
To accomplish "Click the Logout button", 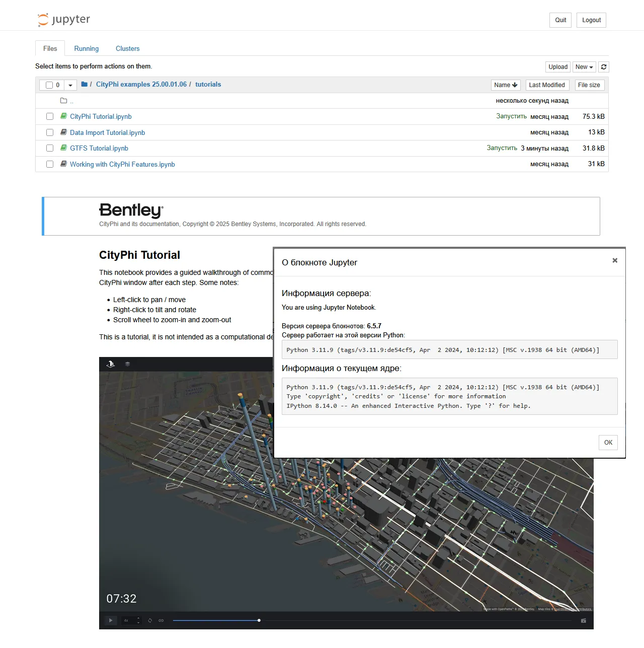I will 592,20.
